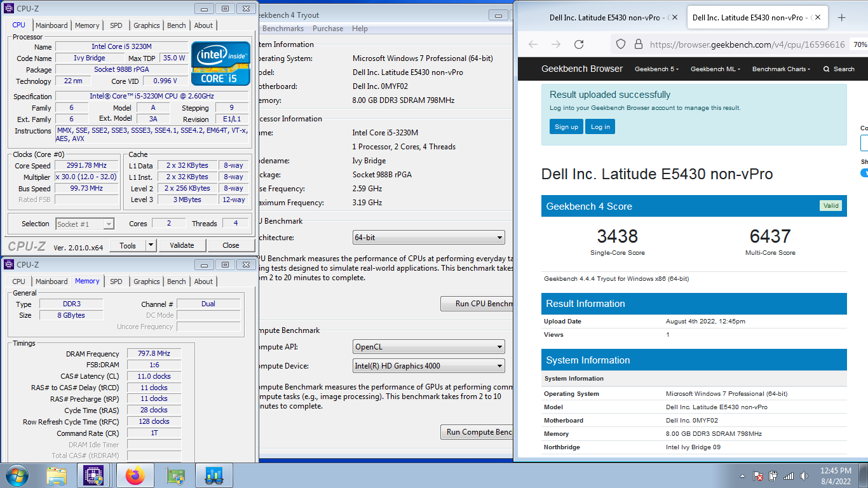This screenshot has width=868, height=488.
Task: Click the 3438 single-core score
Action: pos(618,236)
